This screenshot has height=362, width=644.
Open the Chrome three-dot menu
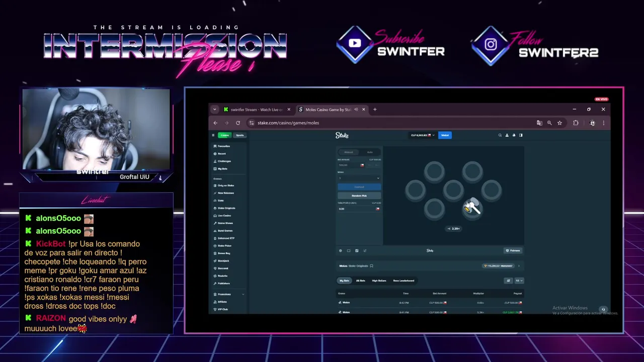pos(603,123)
